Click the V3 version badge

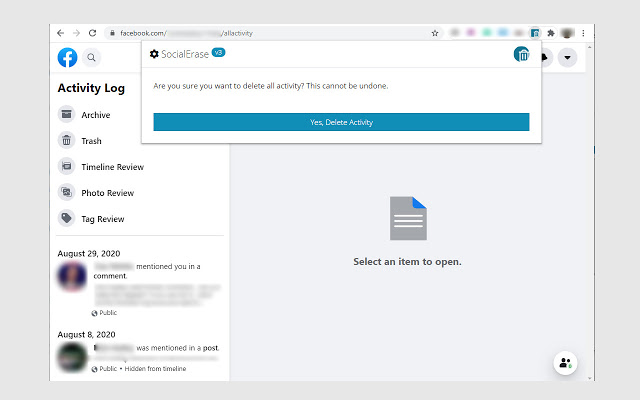pyautogui.click(x=218, y=52)
